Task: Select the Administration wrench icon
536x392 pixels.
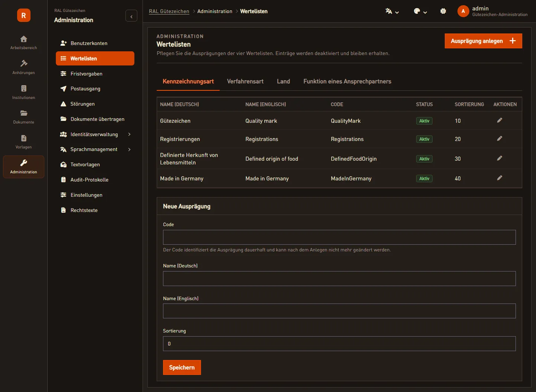Action: [x=23, y=163]
